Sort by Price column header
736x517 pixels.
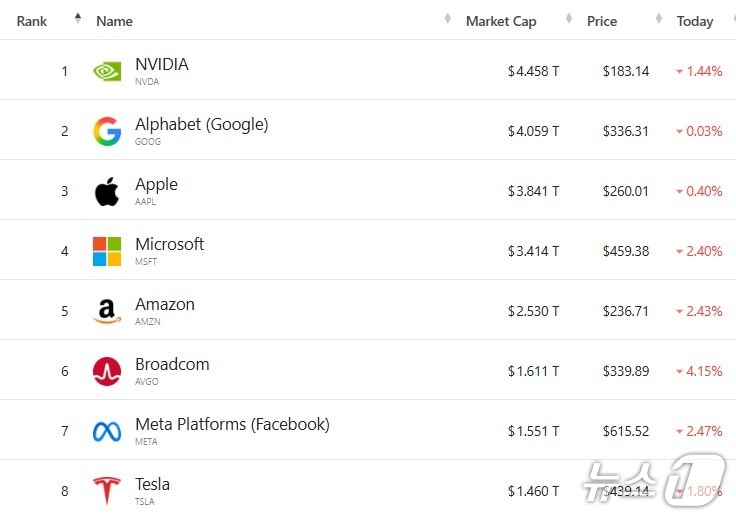tap(602, 21)
